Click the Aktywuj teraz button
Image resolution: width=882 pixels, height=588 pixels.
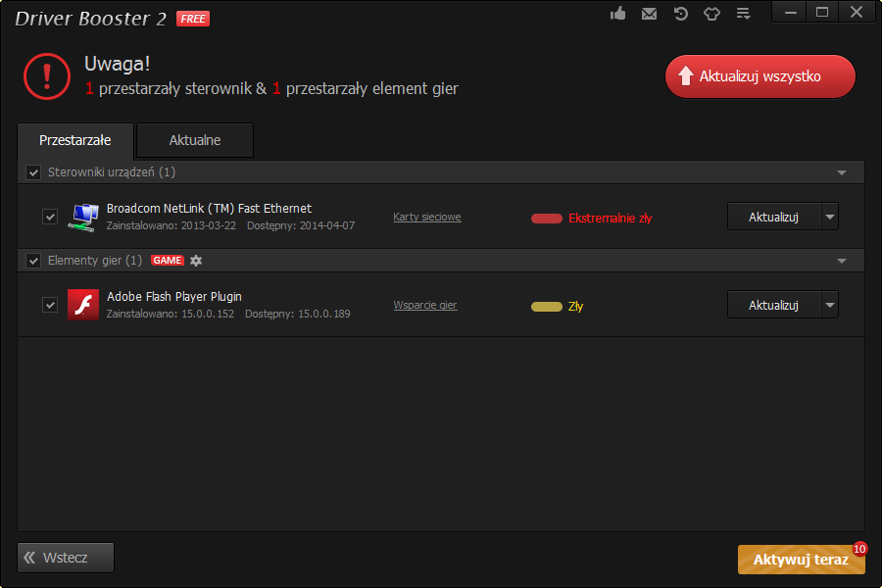pyautogui.click(x=801, y=560)
